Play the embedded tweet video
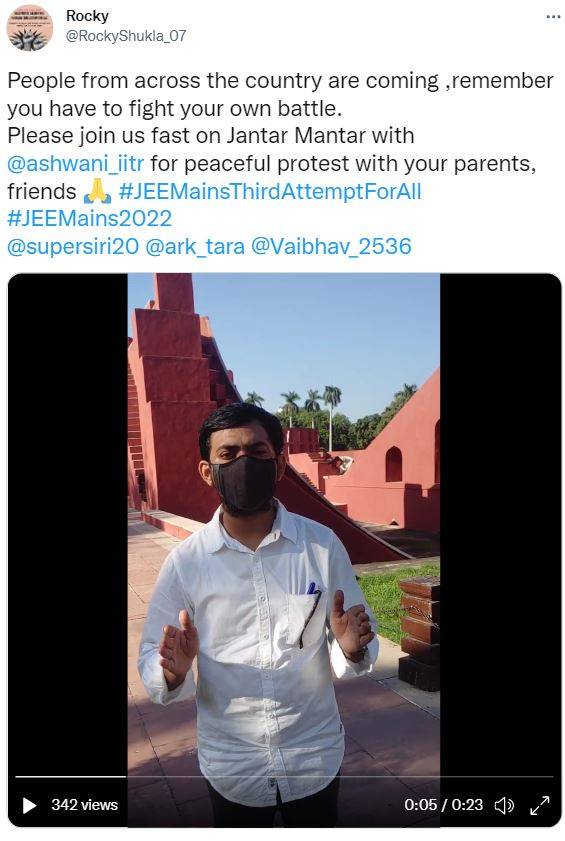This screenshot has width=565, height=841. pos(29,805)
